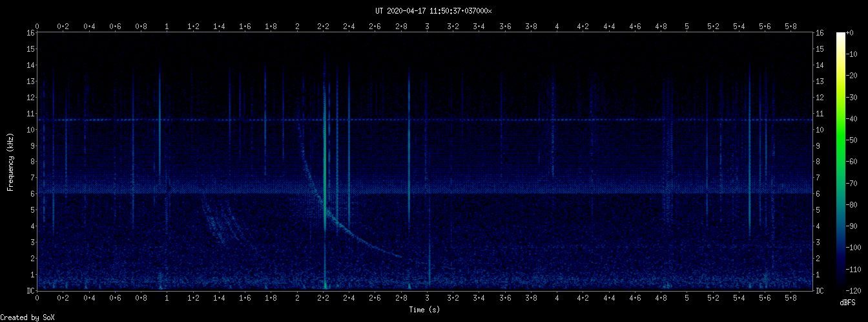This screenshot has width=868, height=322.
Task: Click '2.2' on the bottom time axis
Action: 323,298
